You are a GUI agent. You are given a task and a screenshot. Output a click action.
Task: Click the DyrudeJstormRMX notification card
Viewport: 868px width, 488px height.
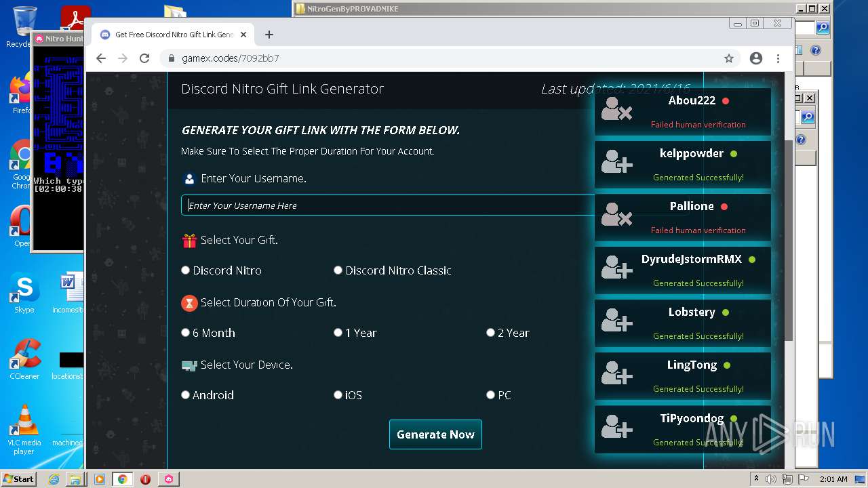[x=683, y=270]
